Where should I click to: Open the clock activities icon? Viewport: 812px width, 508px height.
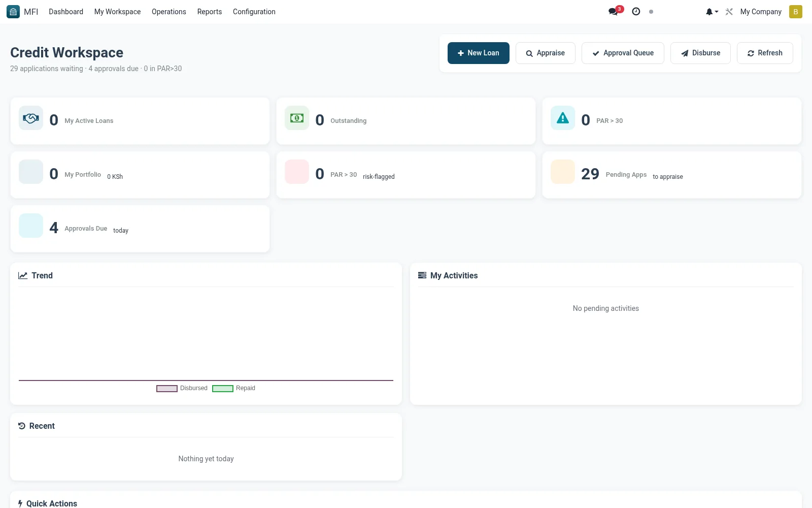click(636, 11)
